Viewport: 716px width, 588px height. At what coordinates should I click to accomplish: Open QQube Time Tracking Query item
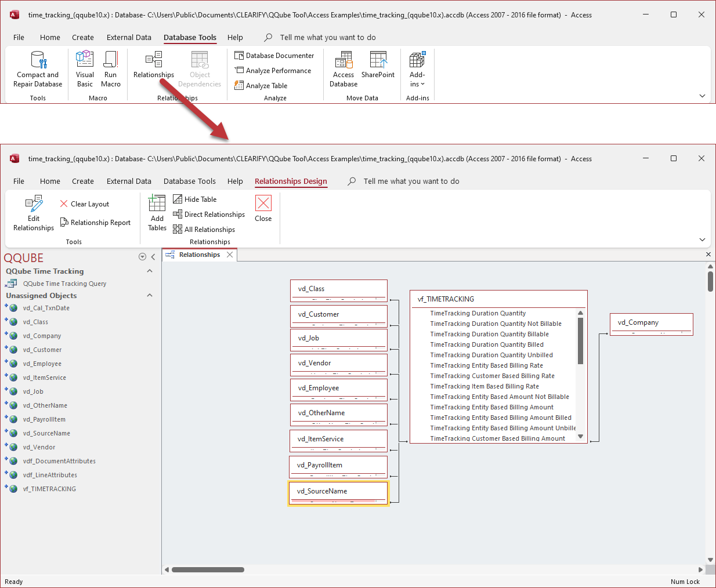pyautogui.click(x=64, y=284)
